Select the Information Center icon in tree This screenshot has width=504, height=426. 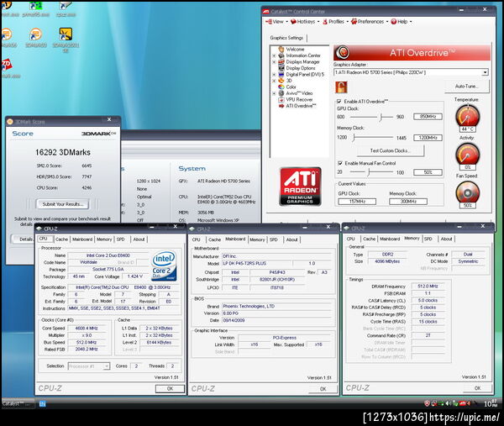click(x=281, y=55)
